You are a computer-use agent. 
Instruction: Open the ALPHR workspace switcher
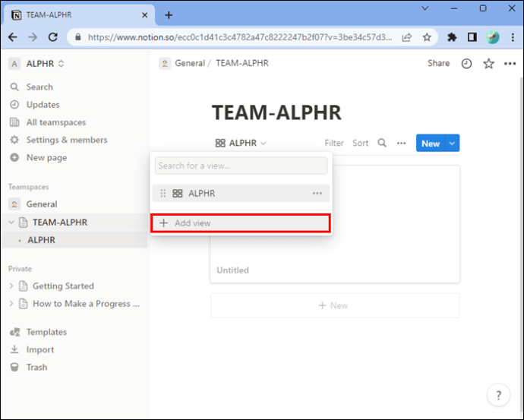tap(36, 64)
